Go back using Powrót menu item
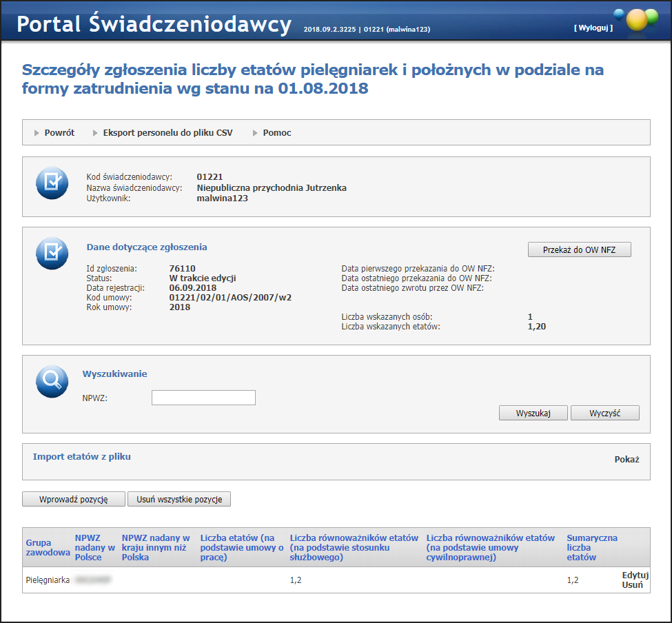This screenshot has height=623, width=672. click(x=59, y=133)
